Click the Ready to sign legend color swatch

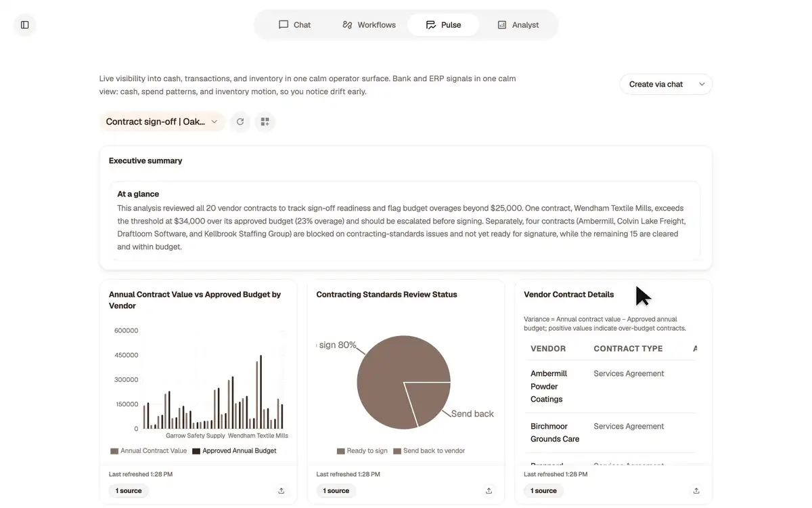(x=341, y=451)
